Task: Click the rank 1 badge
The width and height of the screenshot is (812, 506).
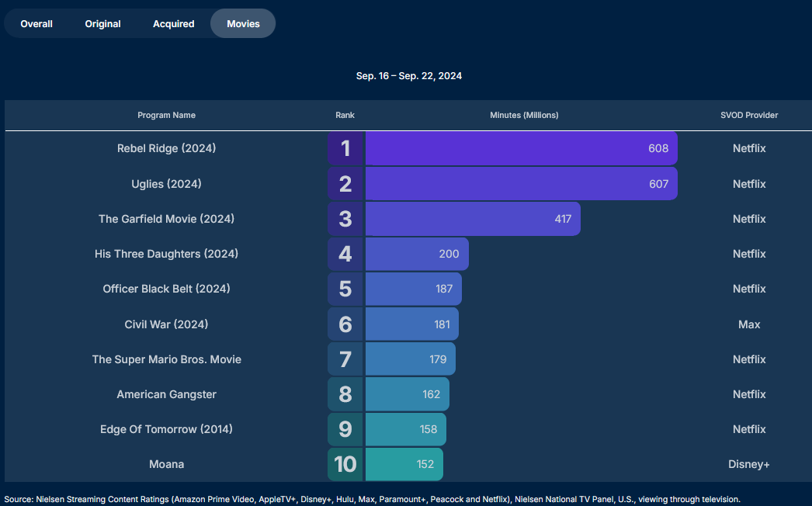Action: coord(345,148)
